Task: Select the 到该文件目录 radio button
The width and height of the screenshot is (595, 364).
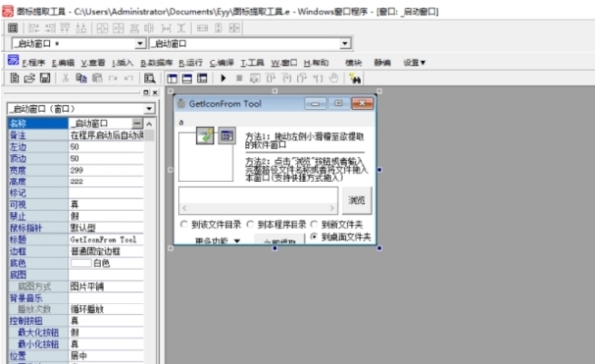Action: pos(184,224)
